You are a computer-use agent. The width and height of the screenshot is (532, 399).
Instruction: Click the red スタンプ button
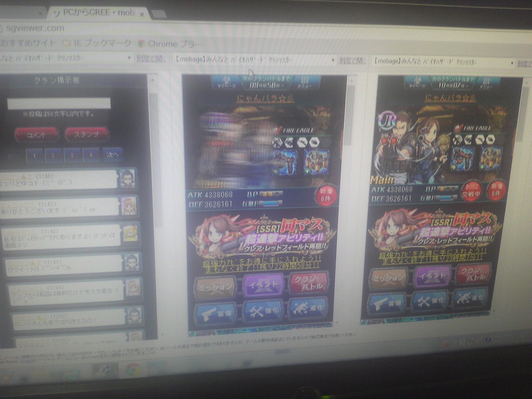coord(87,134)
